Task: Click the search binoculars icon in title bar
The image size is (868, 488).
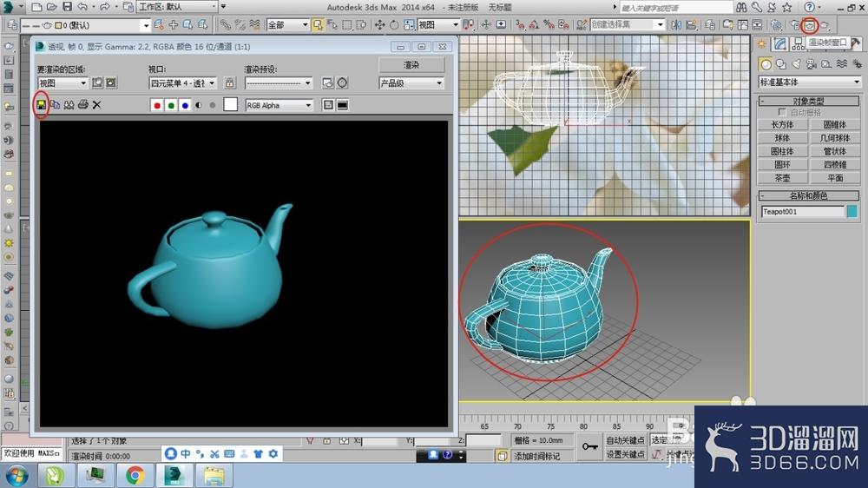Action: pos(741,7)
